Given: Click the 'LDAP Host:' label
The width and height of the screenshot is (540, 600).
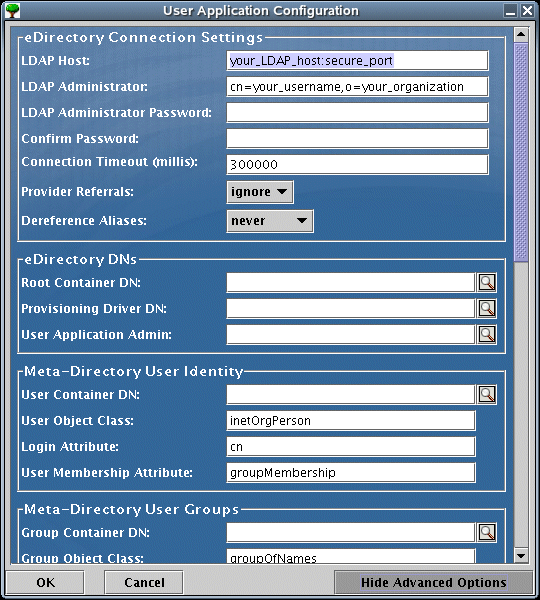Looking at the screenshot, I should point(55,60).
